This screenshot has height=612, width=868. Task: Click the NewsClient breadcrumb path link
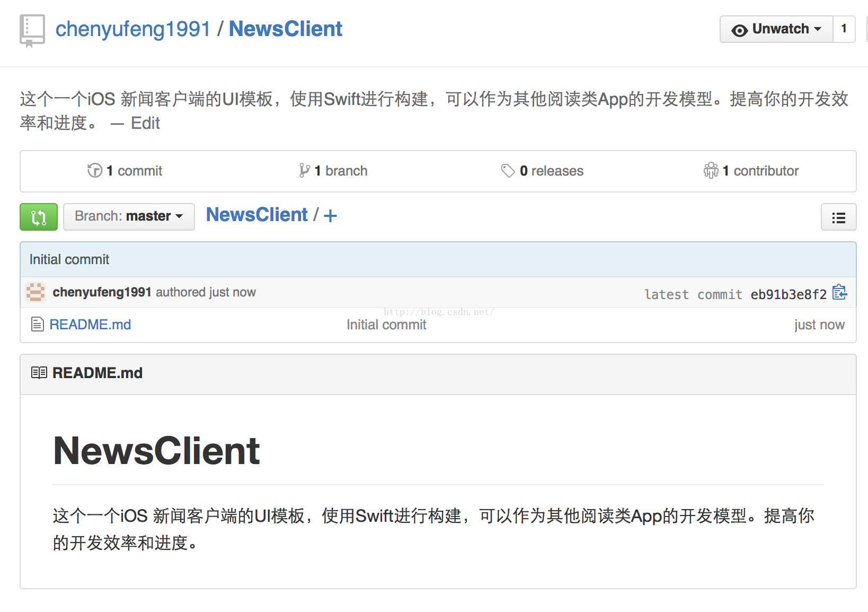coord(257,215)
